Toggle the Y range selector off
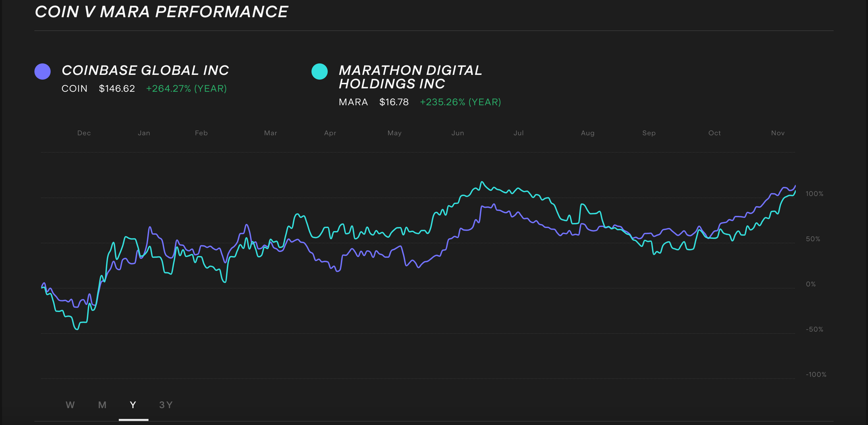Viewport: 868px width, 425px height. (x=133, y=404)
